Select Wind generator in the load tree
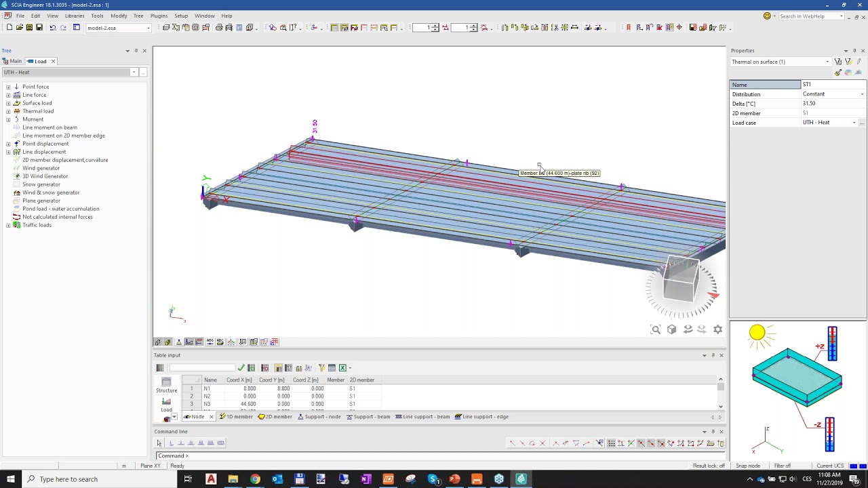 [x=41, y=168]
